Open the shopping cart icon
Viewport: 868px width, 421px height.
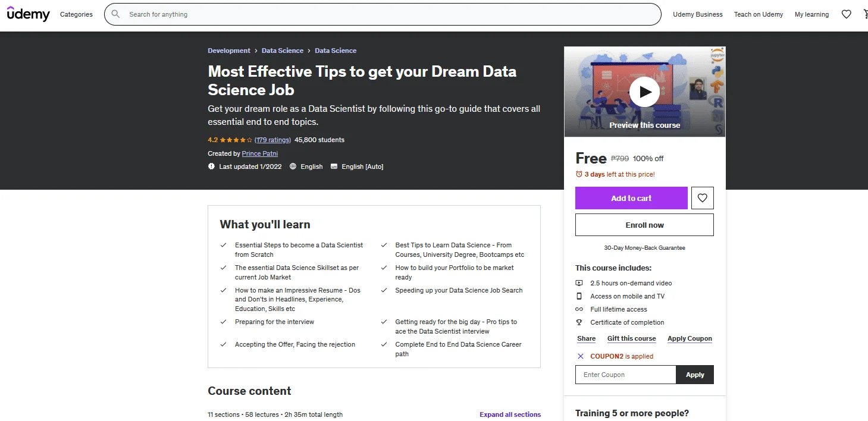point(866,14)
